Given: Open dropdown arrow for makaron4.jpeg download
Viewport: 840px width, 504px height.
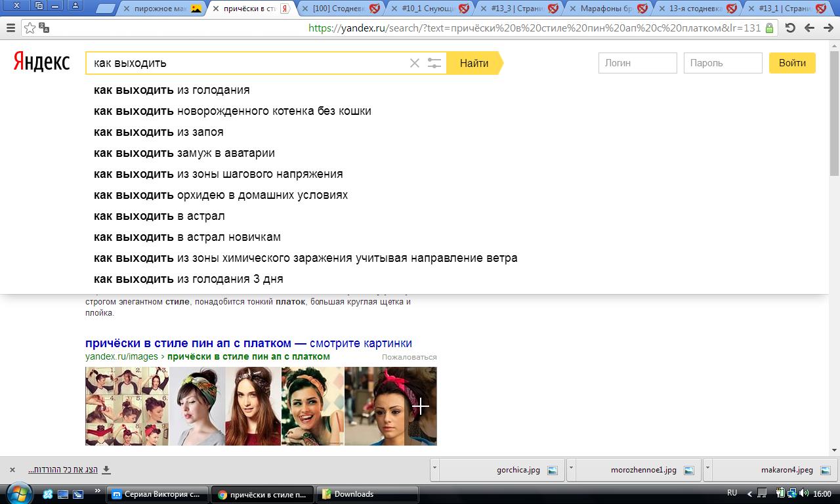Looking at the screenshot, I should [x=707, y=469].
